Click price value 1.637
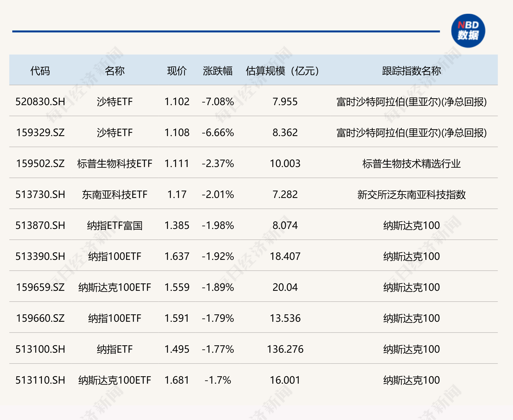Image resolution: width=513 pixels, height=420 pixels. pos(177,256)
